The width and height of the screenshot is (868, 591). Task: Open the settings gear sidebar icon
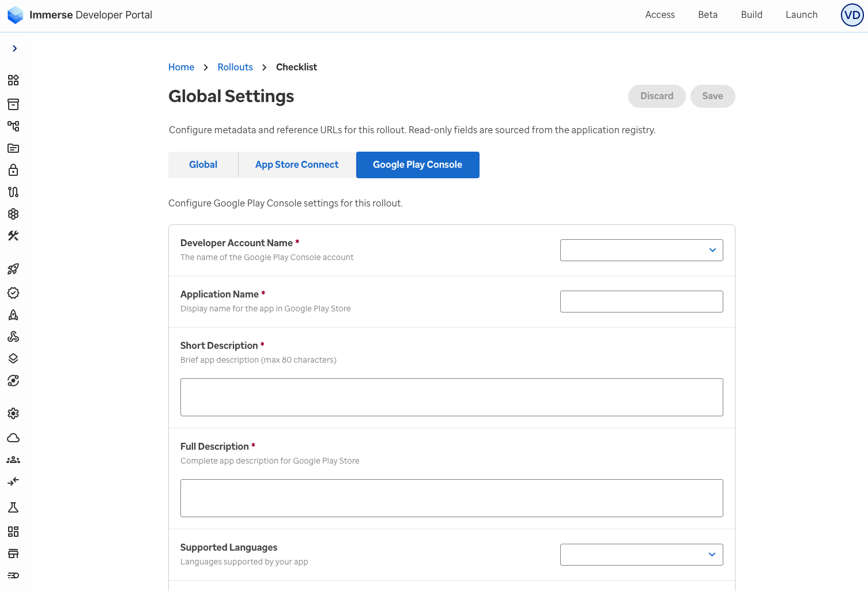tap(13, 413)
